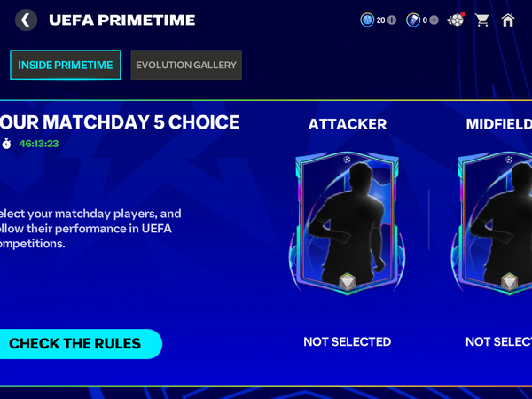Select the Attacker player card
Image resolution: width=532 pixels, height=399 pixels.
click(x=348, y=222)
